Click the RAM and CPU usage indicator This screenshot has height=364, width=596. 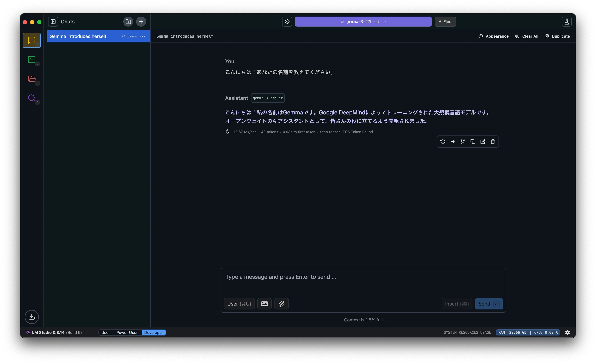click(528, 332)
